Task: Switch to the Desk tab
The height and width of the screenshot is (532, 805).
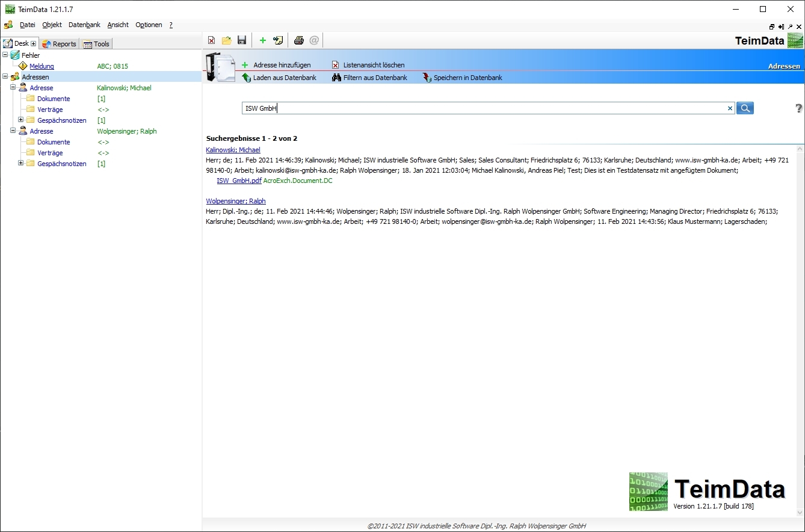Action: [x=20, y=43]
